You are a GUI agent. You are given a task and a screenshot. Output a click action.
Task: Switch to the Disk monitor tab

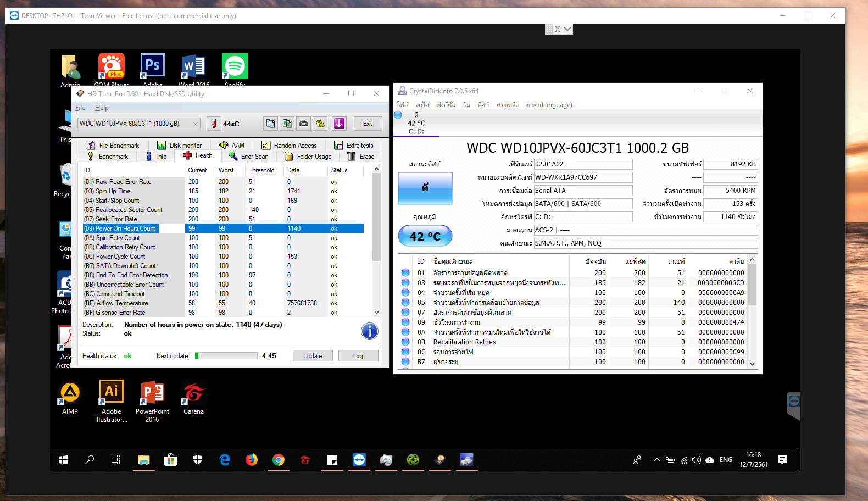pyautogui.click(x=180, y=145)
